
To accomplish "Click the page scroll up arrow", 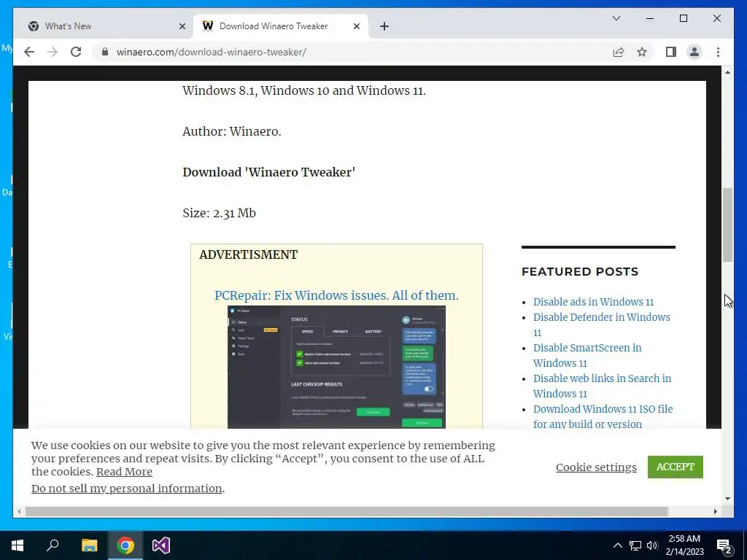I will pos(727,72).
